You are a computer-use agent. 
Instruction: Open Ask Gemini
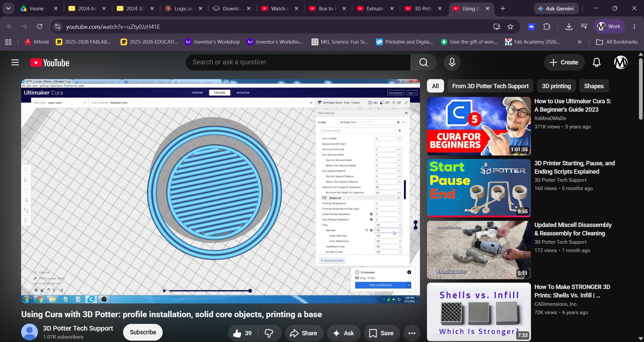[556, 9]
